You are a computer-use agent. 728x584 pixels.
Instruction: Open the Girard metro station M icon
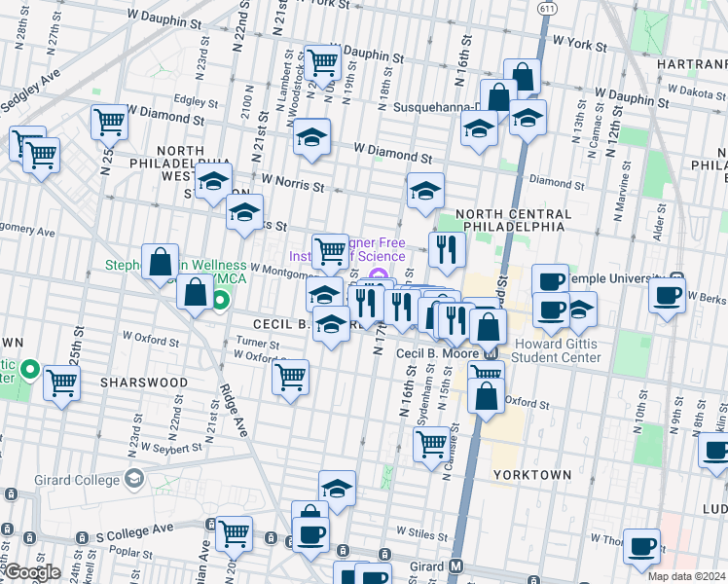pos(456,566)
